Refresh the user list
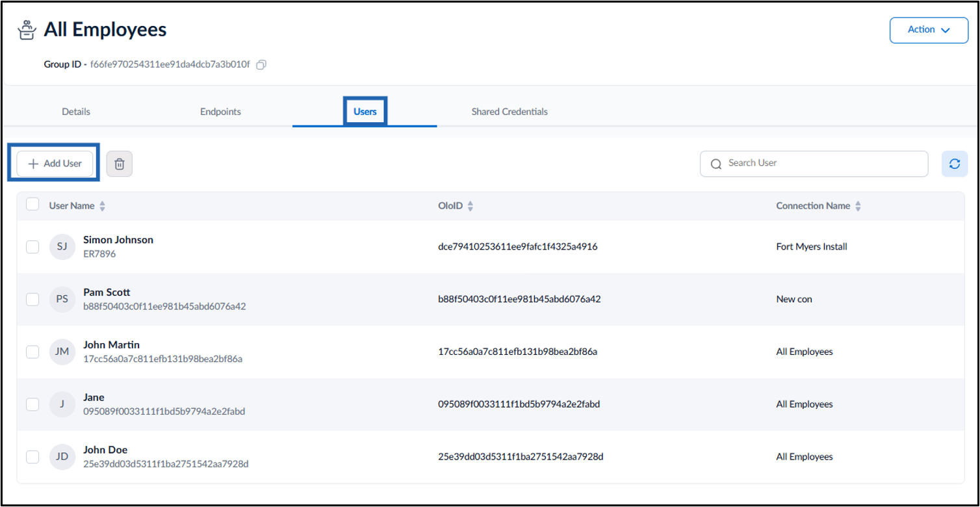Screen dimensions: 980x507 955,164
